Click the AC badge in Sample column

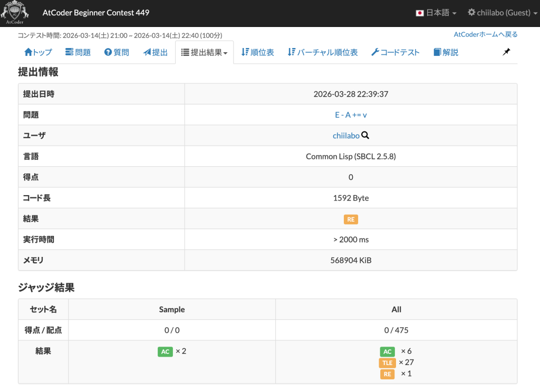click(x=165, y=352)
